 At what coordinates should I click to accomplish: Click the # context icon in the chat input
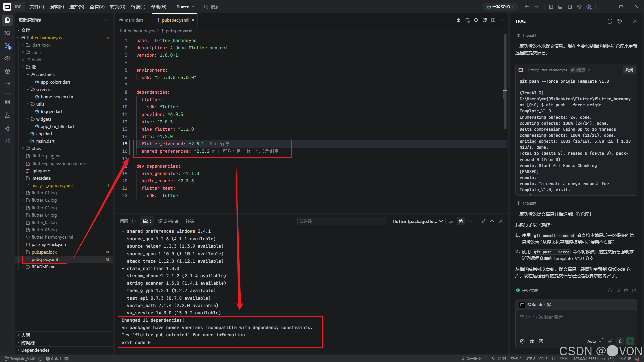(532, 341)
